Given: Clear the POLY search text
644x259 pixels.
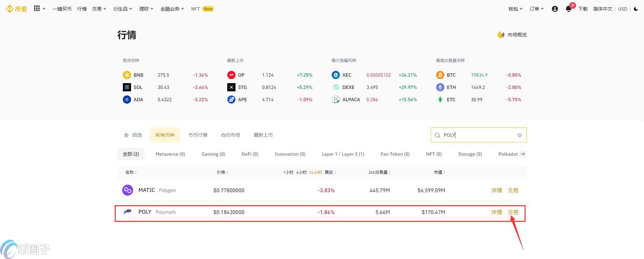Looking at the screenshot, I should click(520, 135).
